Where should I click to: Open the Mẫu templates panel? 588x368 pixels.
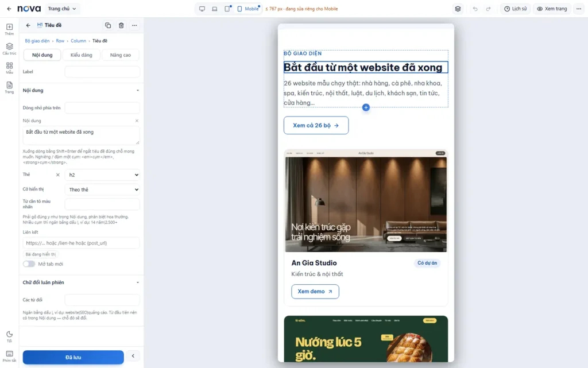tap(9, 68)
